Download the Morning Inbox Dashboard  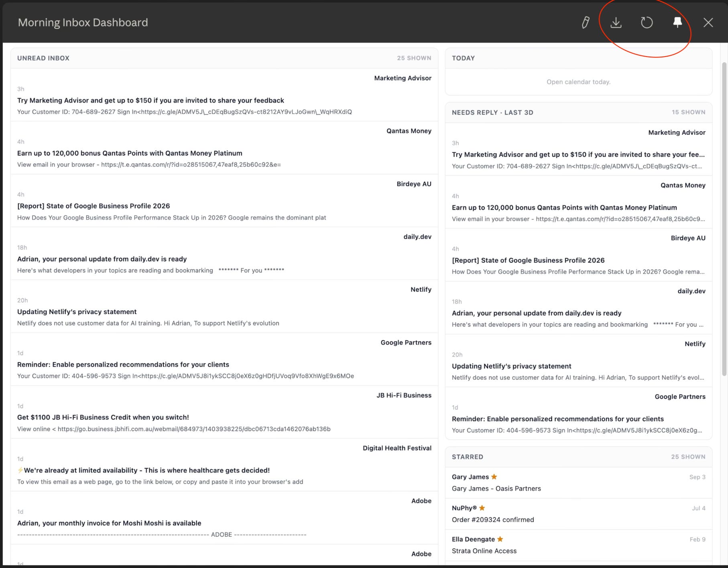tap(616, 22)
